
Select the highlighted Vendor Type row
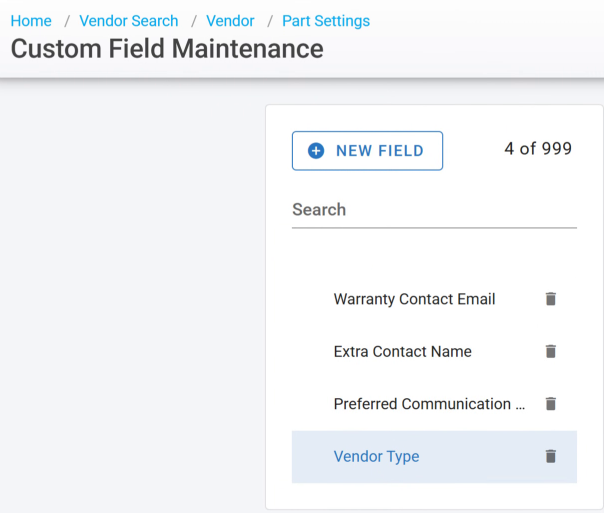coord(377,457)
